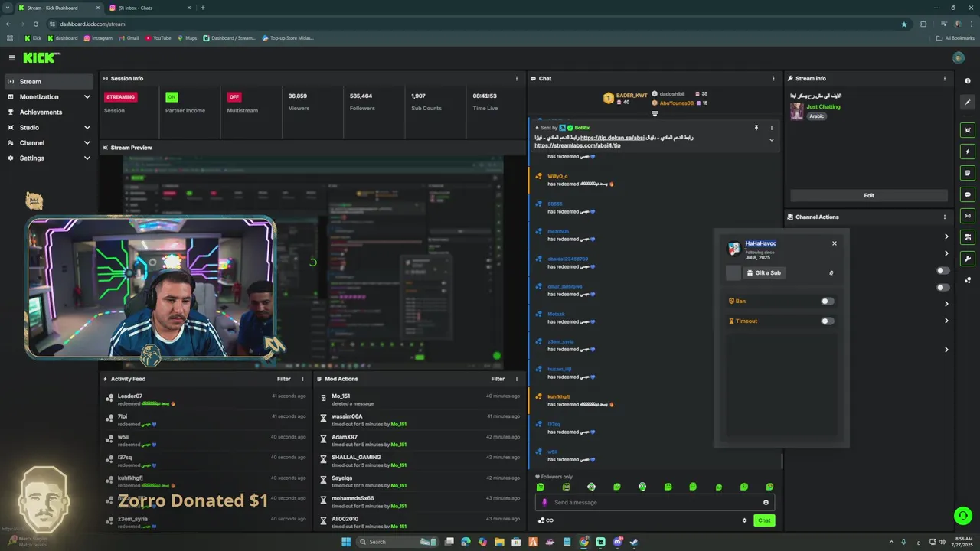Open chat settings gear icon
980x551 pixels.
[x=744, y=520]
